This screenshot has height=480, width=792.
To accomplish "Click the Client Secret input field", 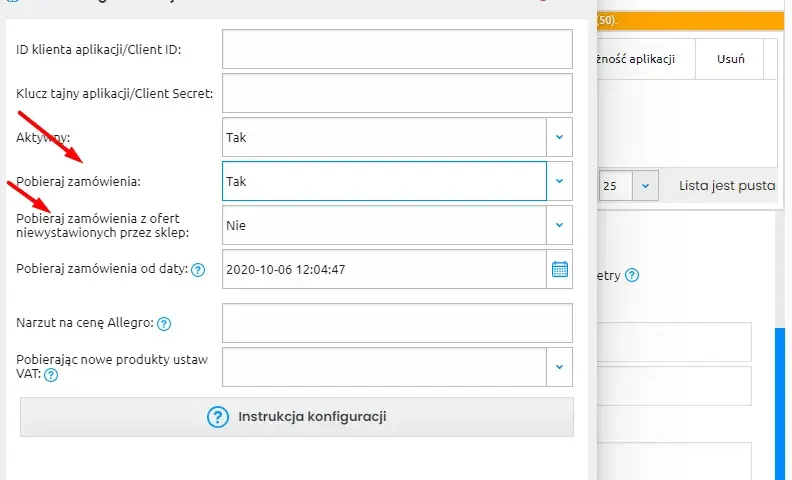I will 397,93.
